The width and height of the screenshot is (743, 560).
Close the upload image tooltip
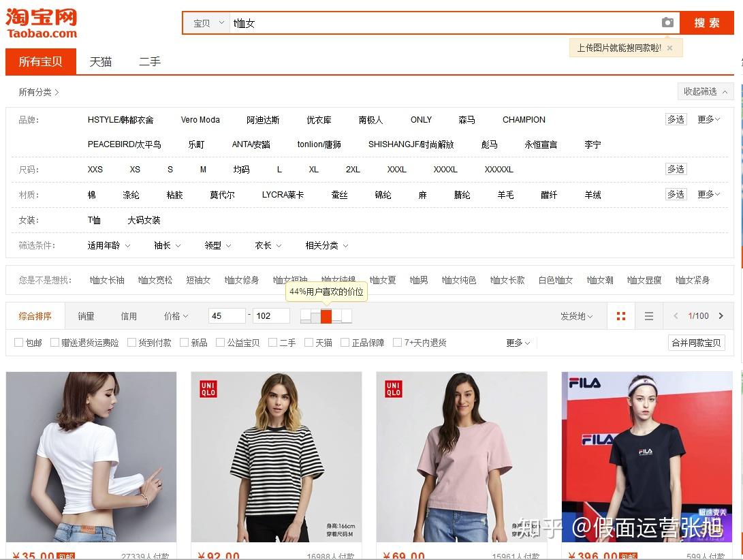[x=669, y=48]
